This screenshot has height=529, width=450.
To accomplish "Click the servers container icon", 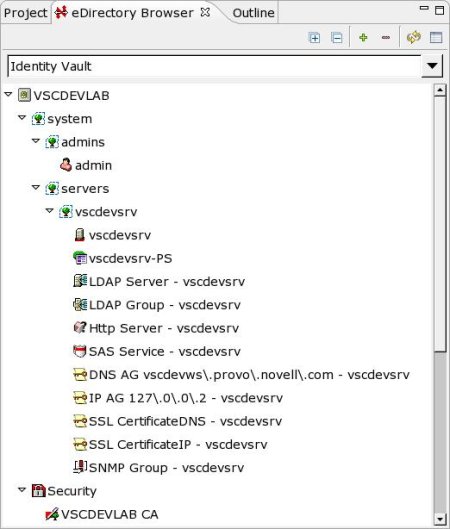I will tap(52, 188).
